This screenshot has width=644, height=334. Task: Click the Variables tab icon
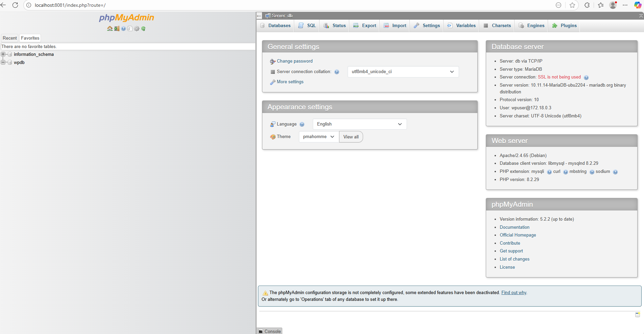pos(450,26)
